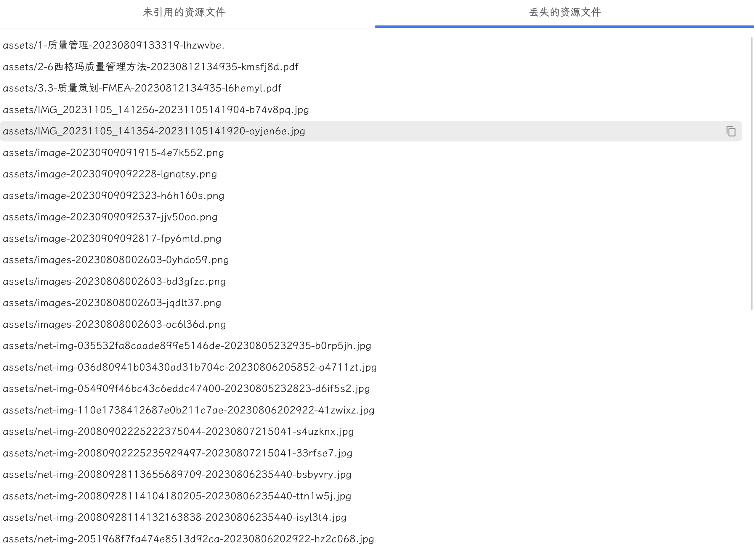
Task: Select assets/1-质量管理-20230809133319-lhzwvbe entry
Action: 114,45
